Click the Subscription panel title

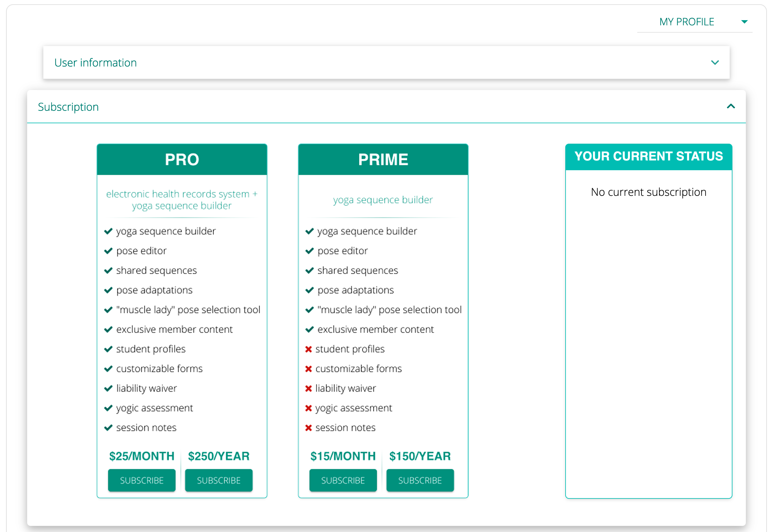click(x=68, y=107)
